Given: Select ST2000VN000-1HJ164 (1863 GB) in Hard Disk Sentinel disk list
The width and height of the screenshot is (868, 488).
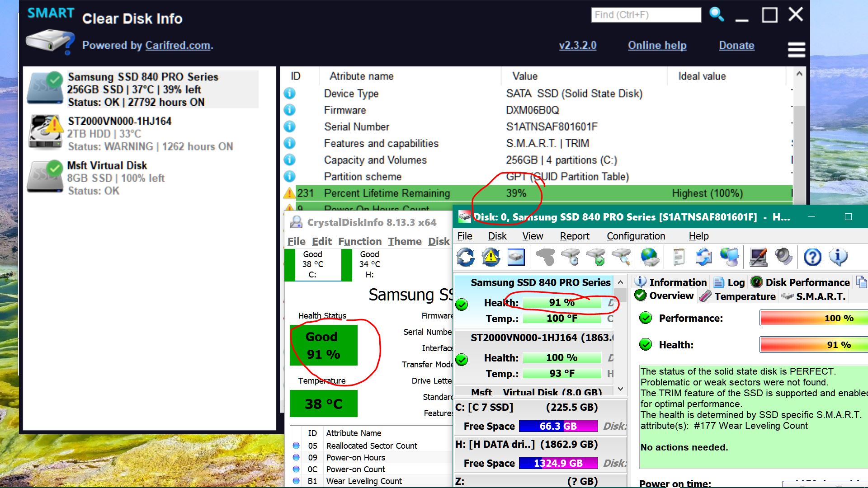Looking at the screenshot, I should pyautogui.click(x=533, y=356).
